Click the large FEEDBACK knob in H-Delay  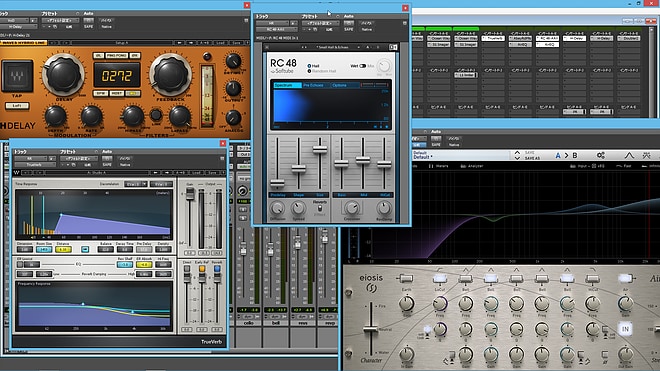[x=170, y=75]
